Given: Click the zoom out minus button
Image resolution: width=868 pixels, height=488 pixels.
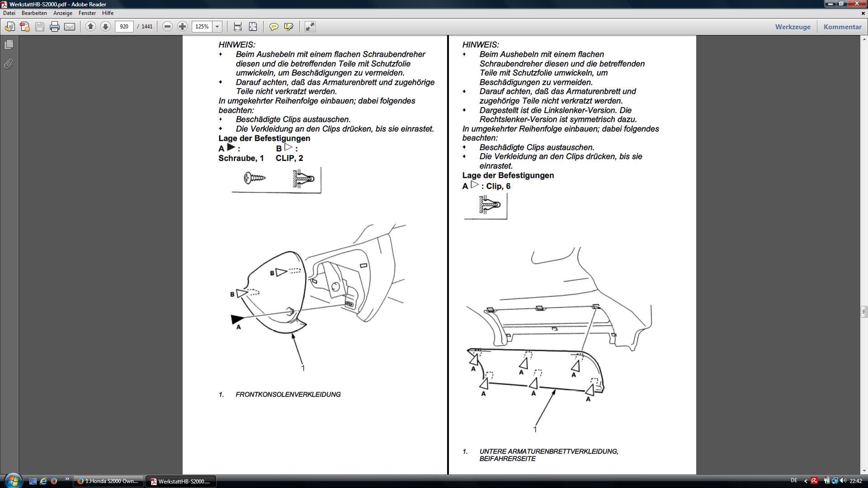Looking at the screenshot, I should click(x=167, y=27).
